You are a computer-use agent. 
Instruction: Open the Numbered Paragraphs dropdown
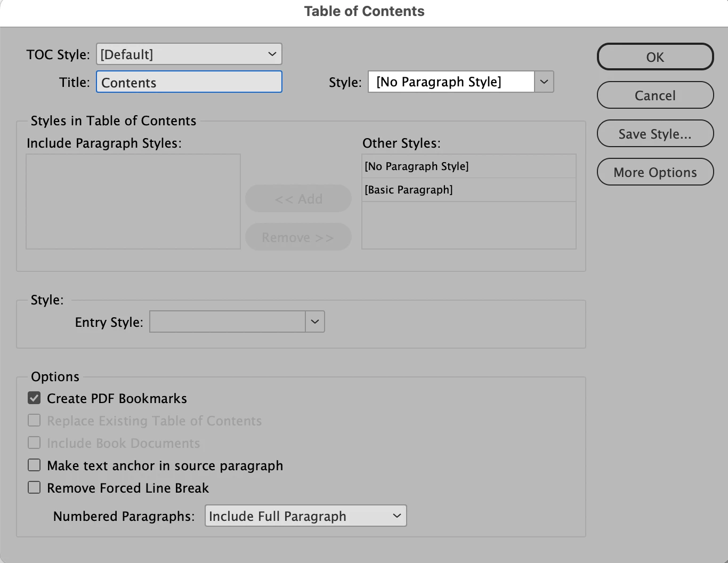click(x=305, y=516)
